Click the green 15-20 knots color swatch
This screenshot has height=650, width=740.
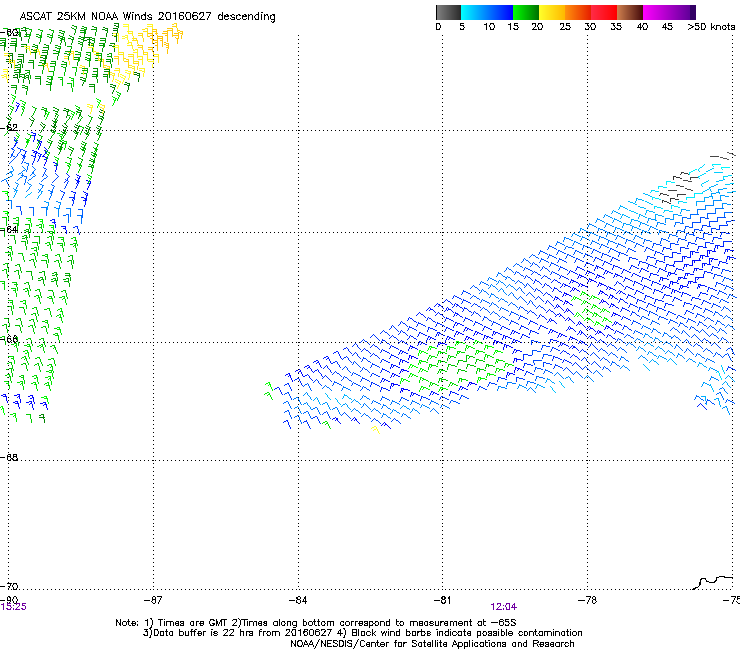(526, 12)
